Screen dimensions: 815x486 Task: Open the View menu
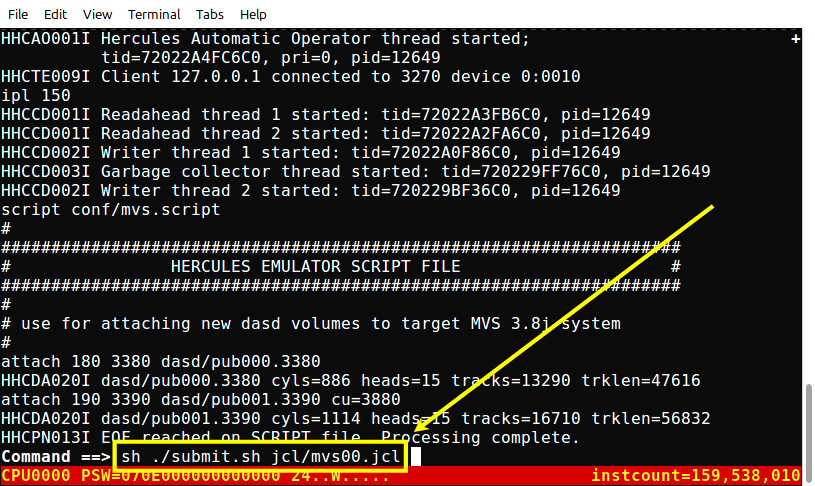click(97, 15)
